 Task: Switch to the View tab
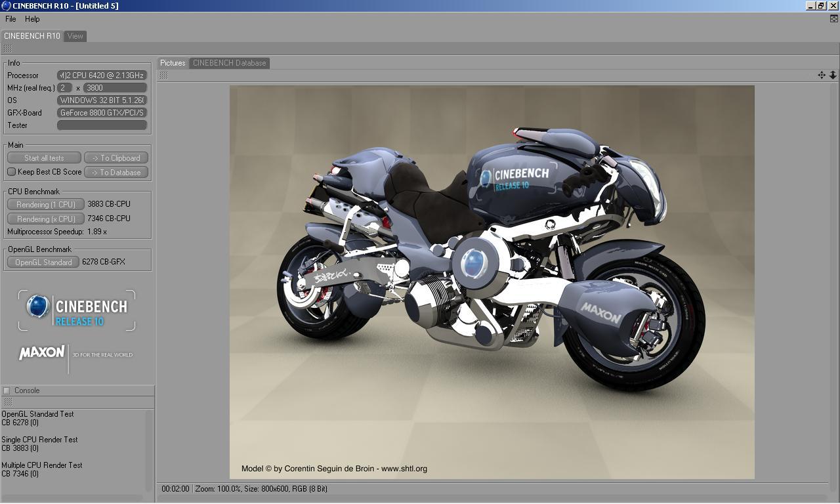75,36
